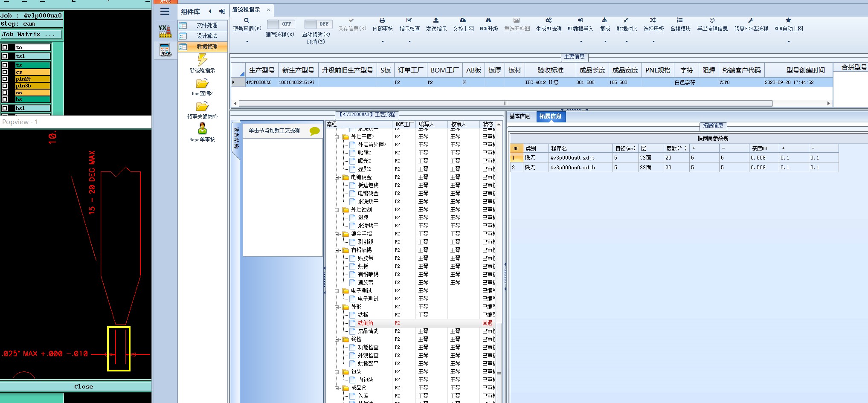Open the 数据管理 component group
The image size is (868, 403).
(203, 46)
